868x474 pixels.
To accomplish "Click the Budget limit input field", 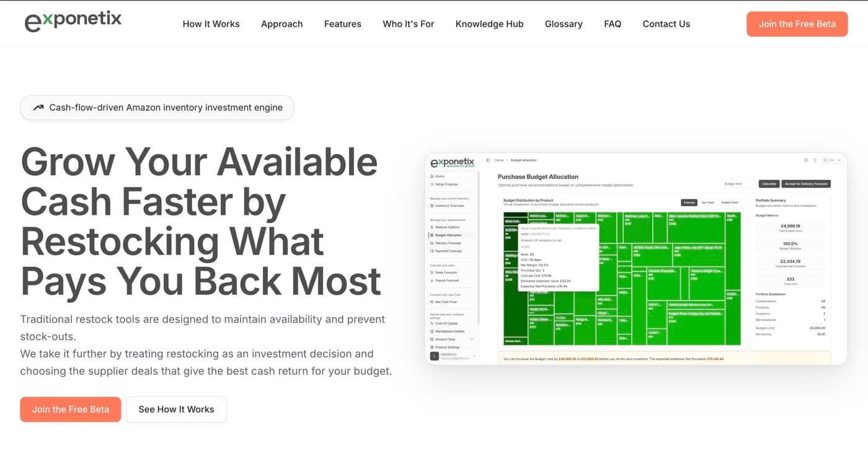I will [739, 184].
